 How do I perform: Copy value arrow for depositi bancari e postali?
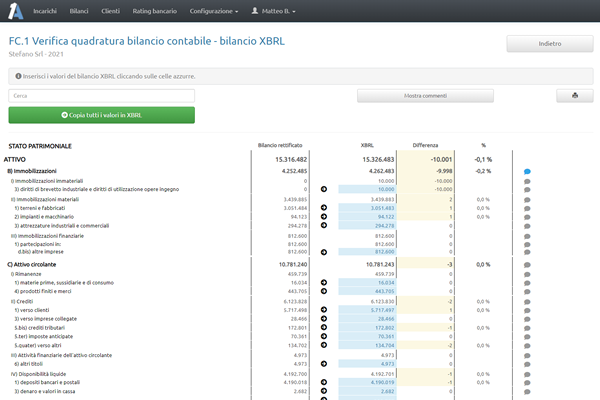coord(324,382)
